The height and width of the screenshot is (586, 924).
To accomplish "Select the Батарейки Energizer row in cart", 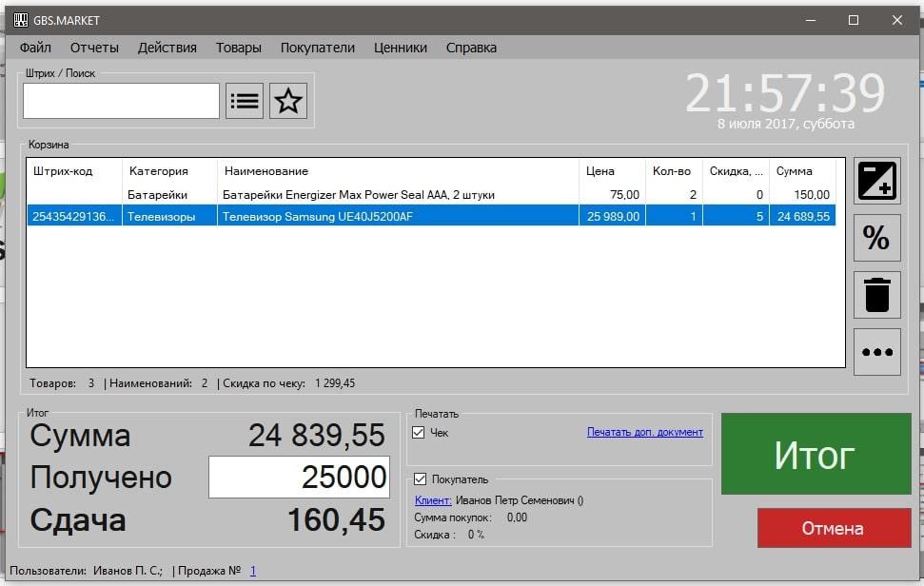I will (358, 195).
